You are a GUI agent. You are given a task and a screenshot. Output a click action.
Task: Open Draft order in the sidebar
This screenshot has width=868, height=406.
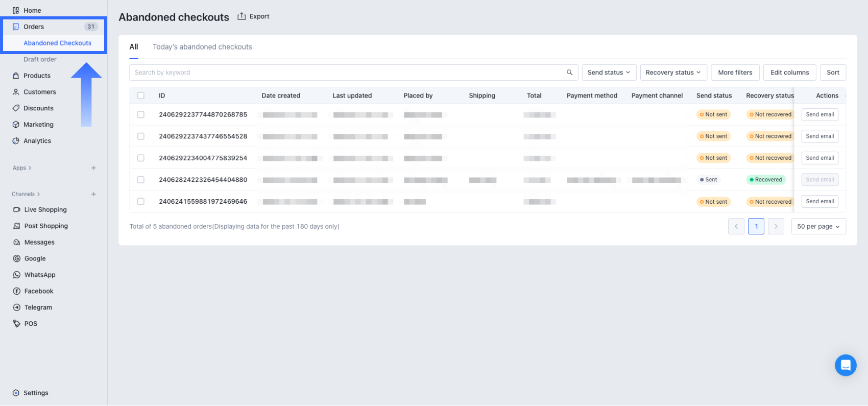coord(40,59)
